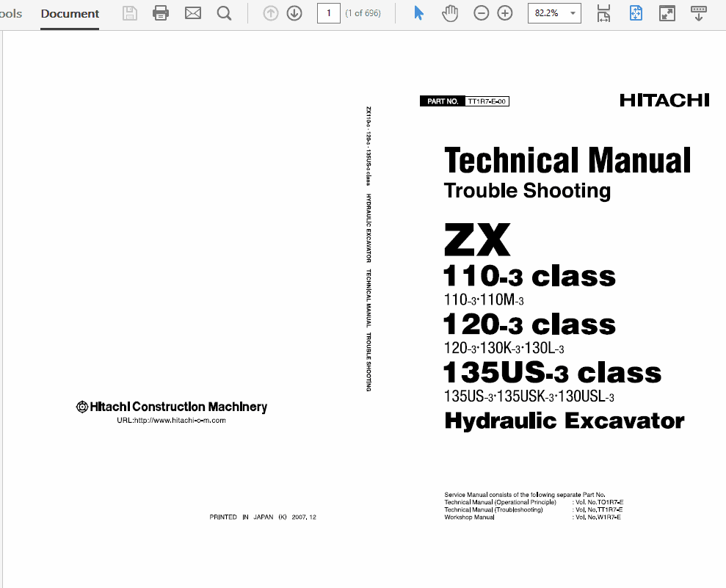Print the document with printer icon
Image resolution: width=726 pixels, height=588 pixels.
click(x=161, y=13)
